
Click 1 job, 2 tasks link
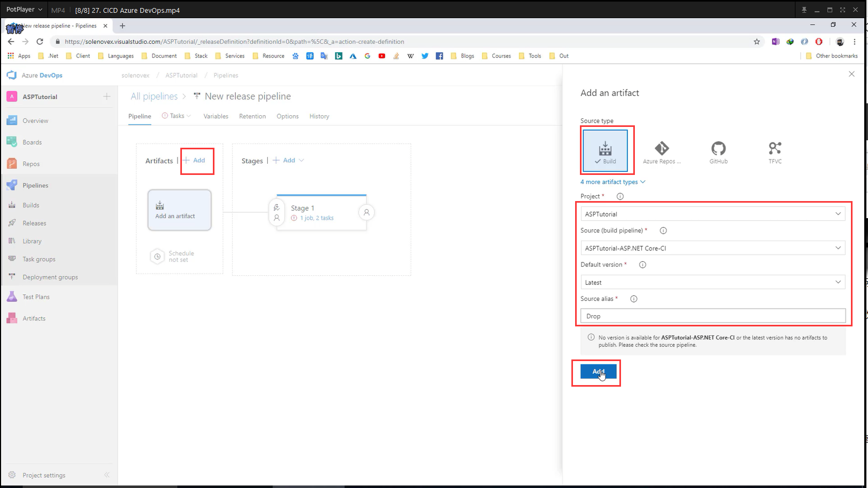[x=316, y=218]
